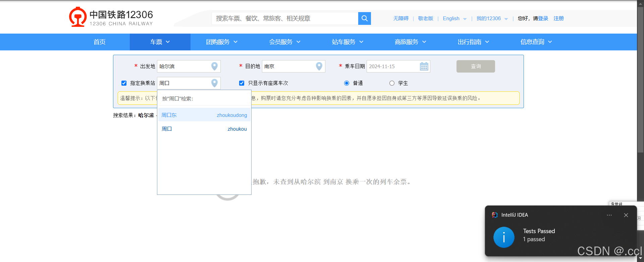Viewport: 644px width, 262px height.
Task: Click the top site search box
Action: pyautogui.click(x=285, y=18)
